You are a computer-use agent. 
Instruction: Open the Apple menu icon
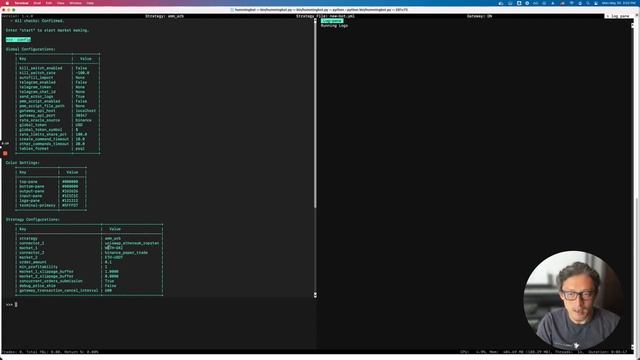7,3
